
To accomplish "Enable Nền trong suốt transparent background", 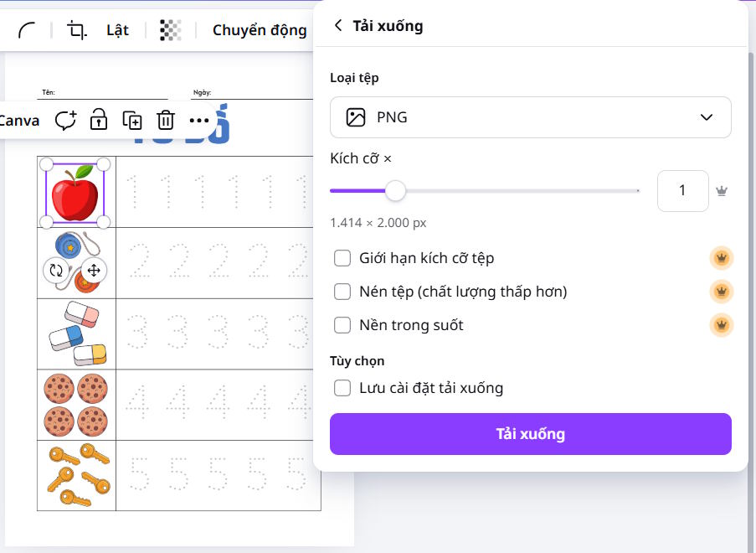I will click(342, 325).
